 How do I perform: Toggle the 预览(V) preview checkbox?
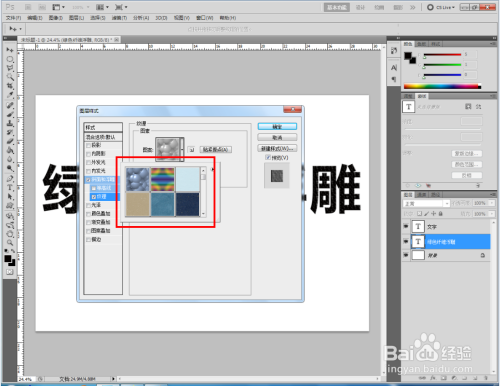point(268,158)
